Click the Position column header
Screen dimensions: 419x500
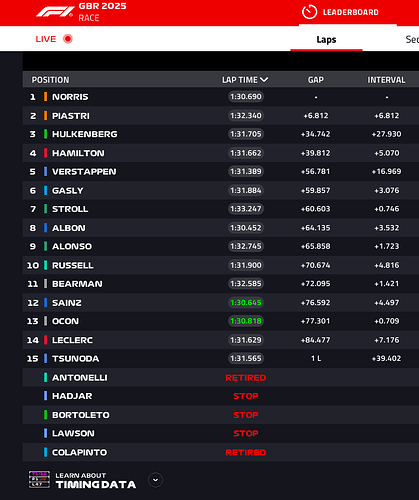[50, 80]
